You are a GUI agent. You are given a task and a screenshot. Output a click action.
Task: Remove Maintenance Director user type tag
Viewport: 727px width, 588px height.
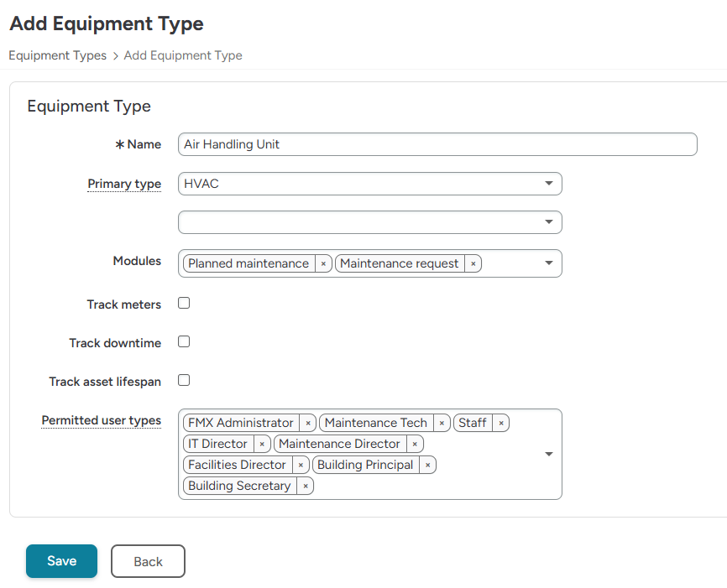[415, 444]
